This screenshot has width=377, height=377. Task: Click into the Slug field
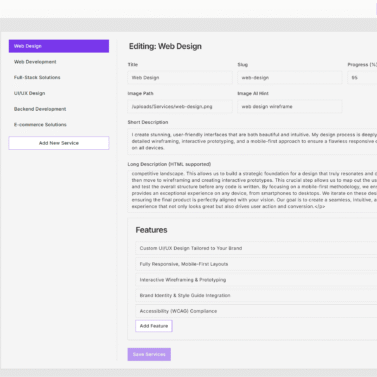click(x=290, y=77)
